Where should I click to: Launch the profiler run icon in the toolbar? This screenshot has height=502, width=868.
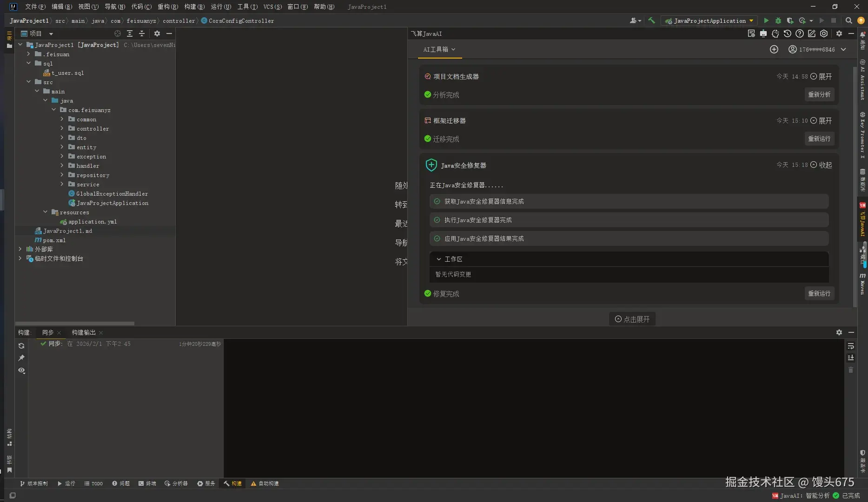point(802,20)
